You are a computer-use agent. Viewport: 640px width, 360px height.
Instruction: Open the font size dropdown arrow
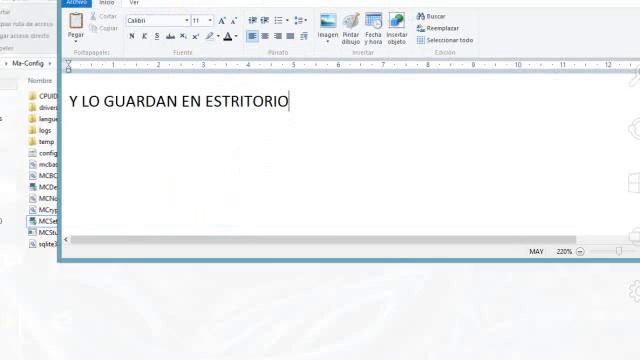tap(210, 20)
